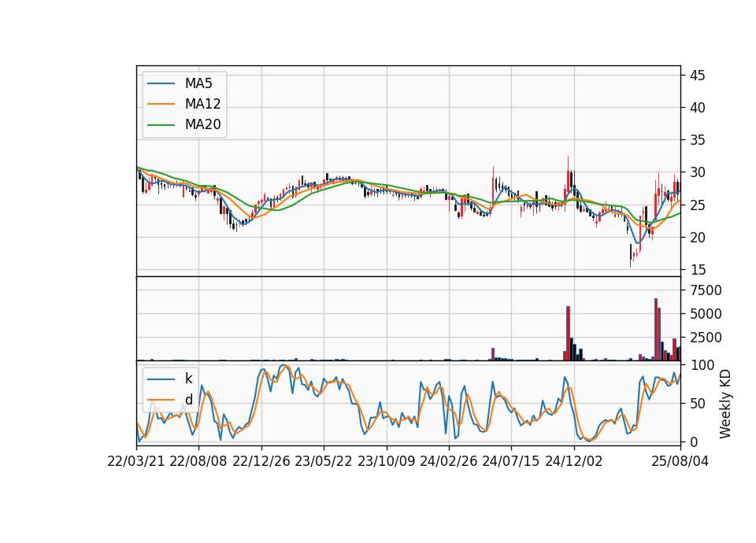Click the 24/12/02 date label
This screenshot has height=543, width=756.
574,461
